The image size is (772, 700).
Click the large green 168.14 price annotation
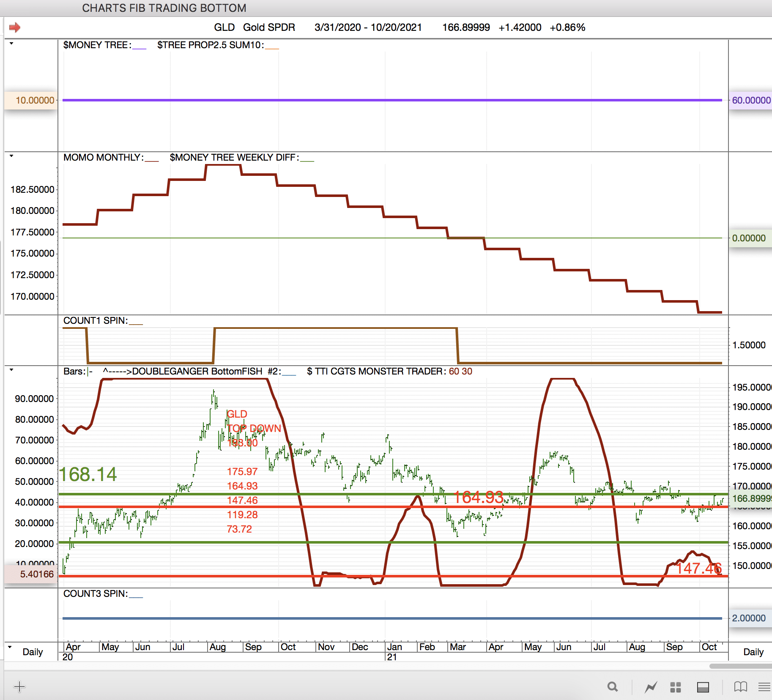coord(88,474)
